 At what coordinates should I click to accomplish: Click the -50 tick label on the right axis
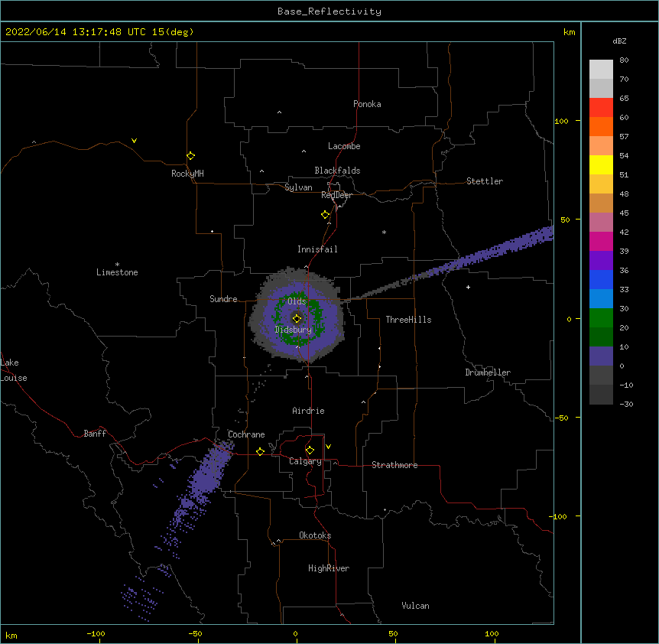tap(561, 418)
